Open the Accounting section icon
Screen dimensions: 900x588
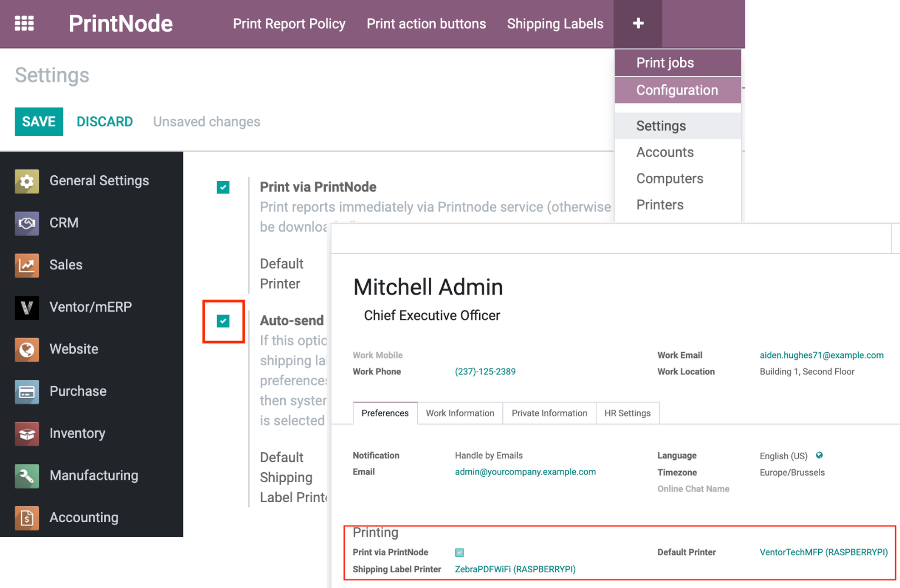click(26, 518)
